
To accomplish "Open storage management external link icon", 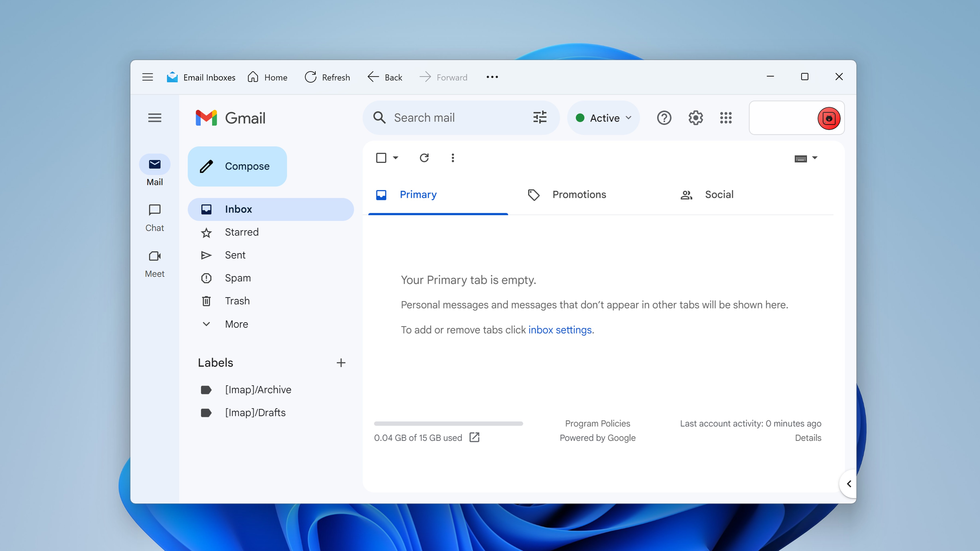I will tap(474, 437).
